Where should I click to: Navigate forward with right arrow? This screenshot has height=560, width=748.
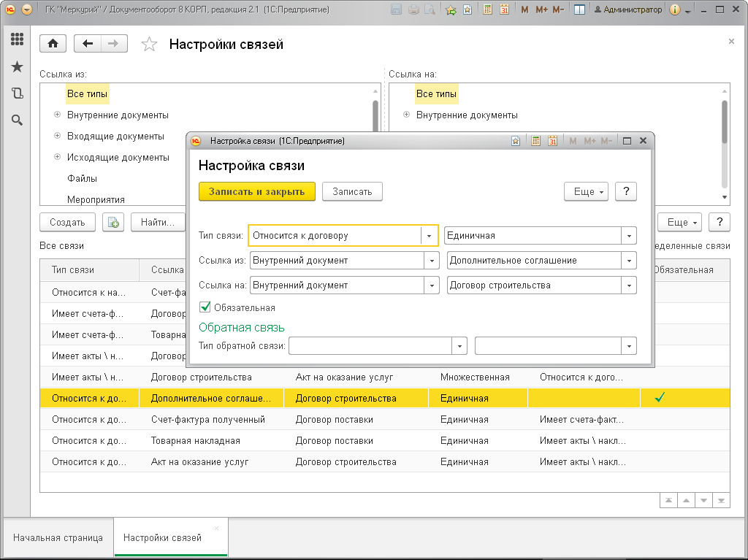click(x=113, y=44)
